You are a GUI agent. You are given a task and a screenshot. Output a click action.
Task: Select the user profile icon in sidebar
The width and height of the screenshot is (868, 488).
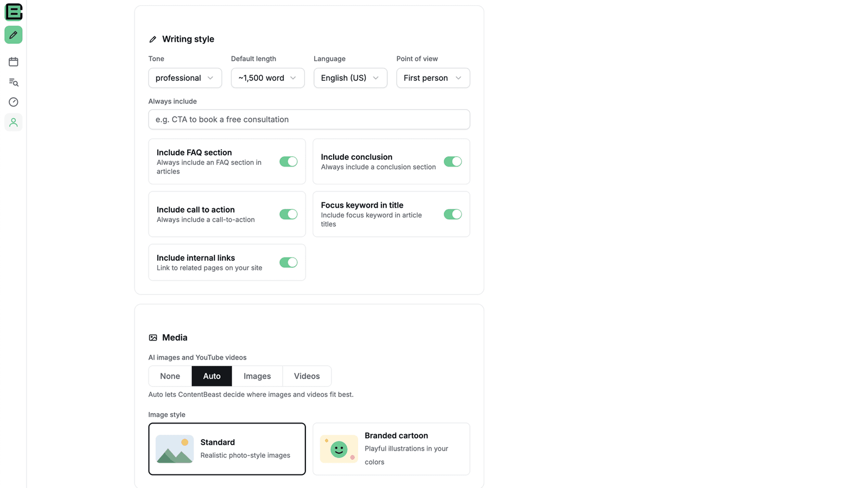click(14, 123)
